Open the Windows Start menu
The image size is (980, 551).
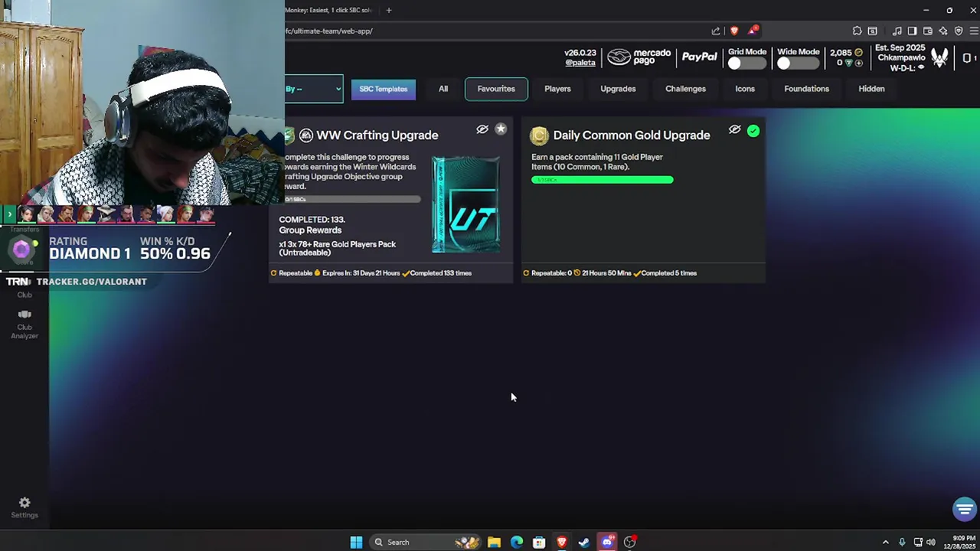(x=356, y=542)
